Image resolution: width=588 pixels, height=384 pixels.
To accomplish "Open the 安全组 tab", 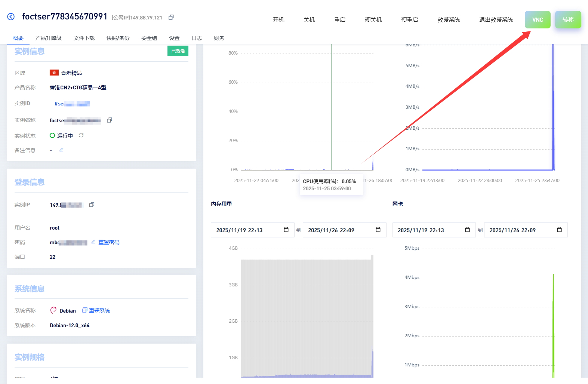I will click(x=149, y=38).
